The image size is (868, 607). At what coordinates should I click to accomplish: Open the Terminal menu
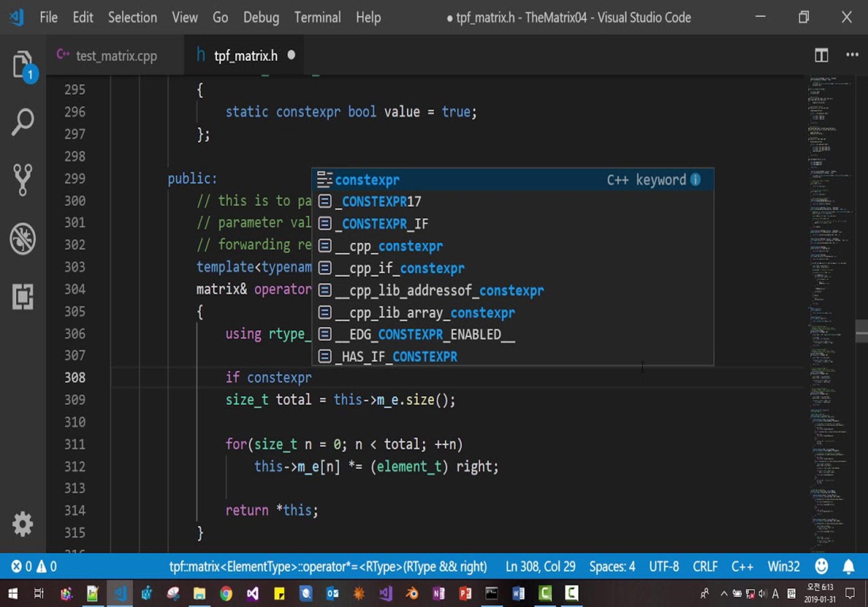pyautogui.click(x=317, y=17)
